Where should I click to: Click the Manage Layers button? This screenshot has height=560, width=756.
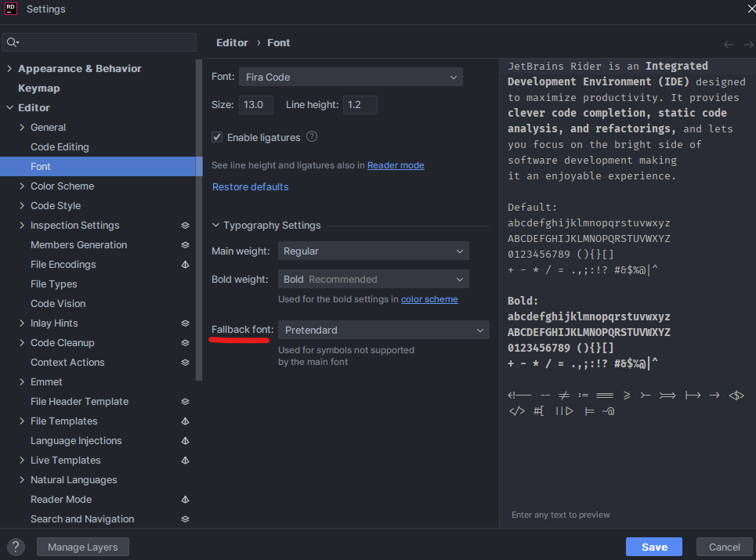(x=83, y=547)
